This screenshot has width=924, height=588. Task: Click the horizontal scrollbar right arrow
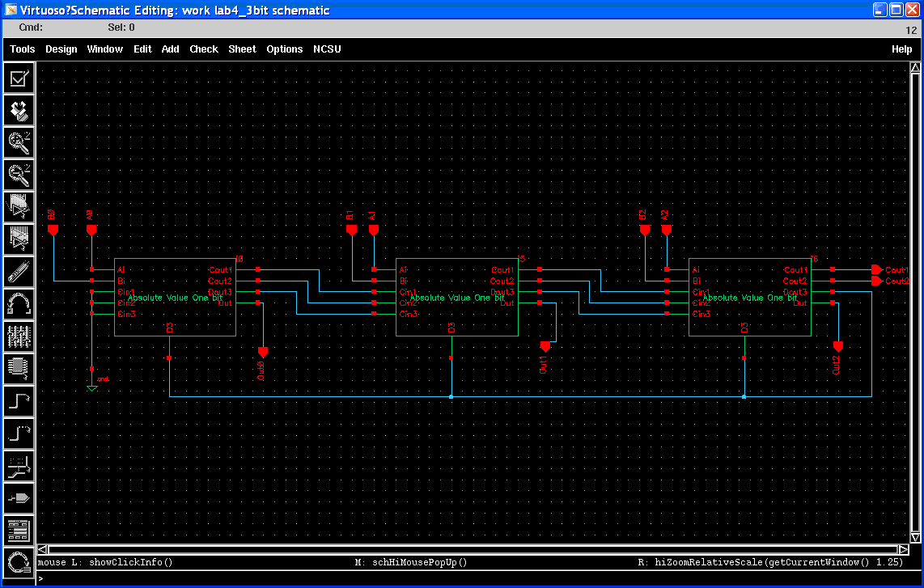904,549
